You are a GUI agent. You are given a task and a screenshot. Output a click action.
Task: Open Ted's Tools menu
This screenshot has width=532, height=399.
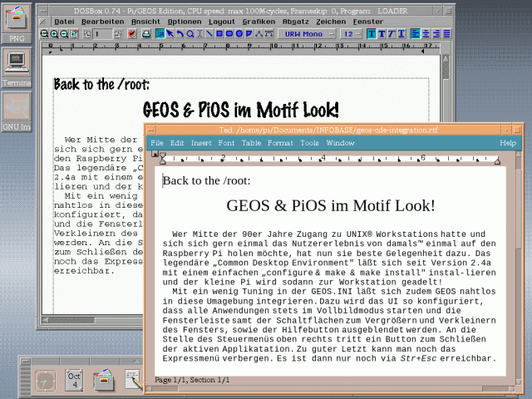pos(309,143)
